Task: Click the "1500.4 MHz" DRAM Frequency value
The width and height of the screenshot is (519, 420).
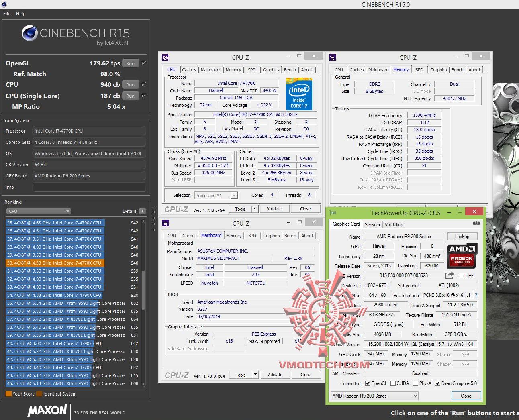Action: 424,115
